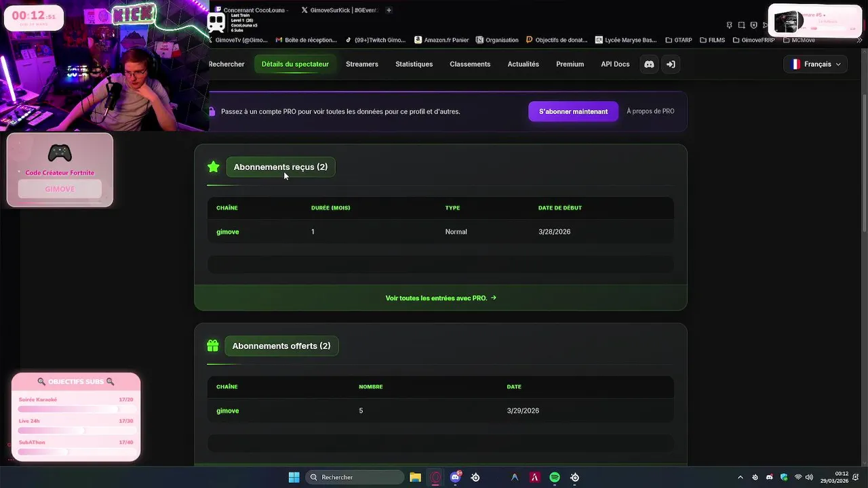Open the SteelSeries icon right of Spotify
Screen dimensions: 868x488
click(574, 477)
